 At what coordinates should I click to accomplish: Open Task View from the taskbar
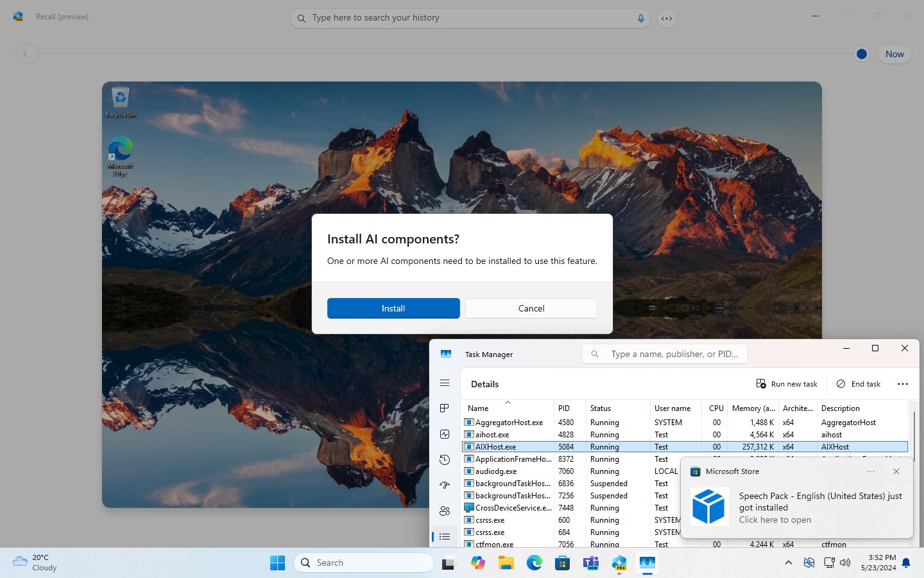[x=449, y=563]
